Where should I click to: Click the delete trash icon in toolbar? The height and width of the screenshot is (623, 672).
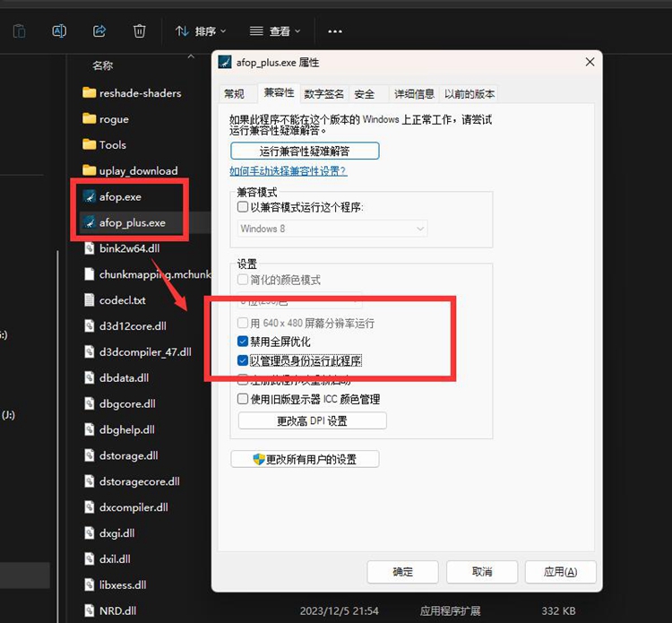tap(140, 31)
